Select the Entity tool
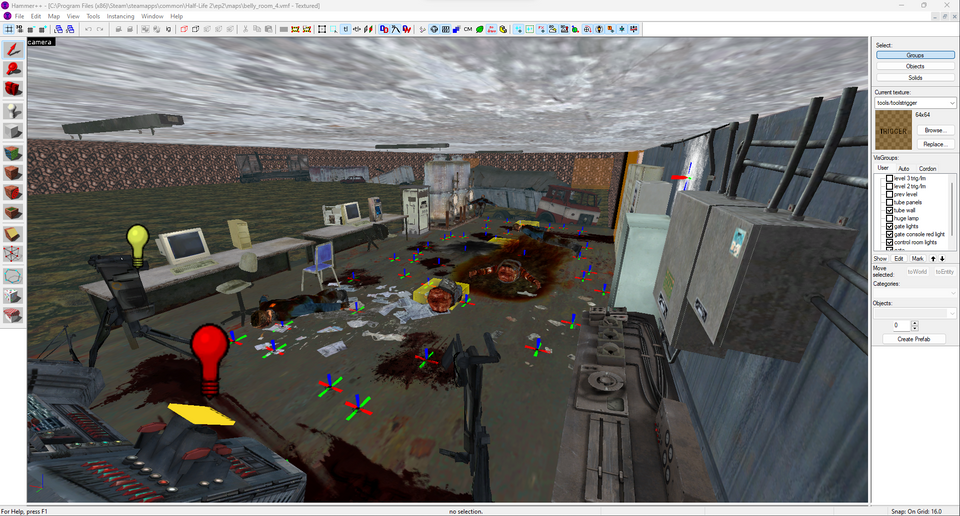Image resolution: width=960 pixels, height=516 pixels. pos(13,111)
